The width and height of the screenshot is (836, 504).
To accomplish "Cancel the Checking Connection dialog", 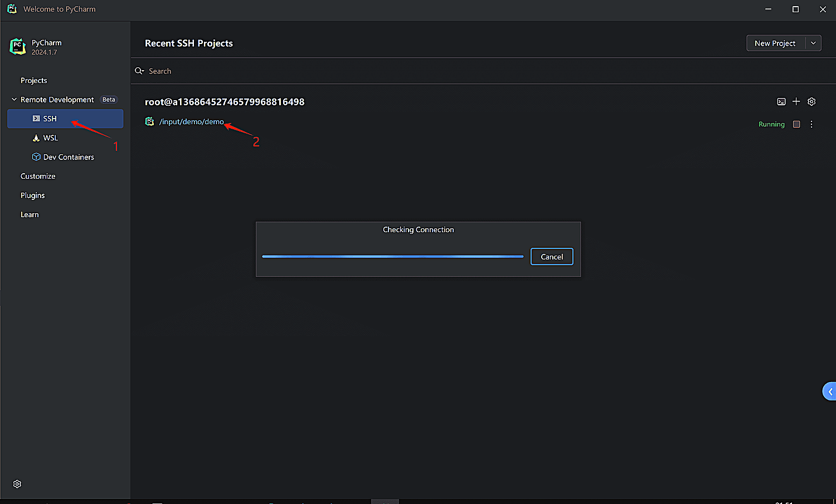I will (x=552, y=257).
